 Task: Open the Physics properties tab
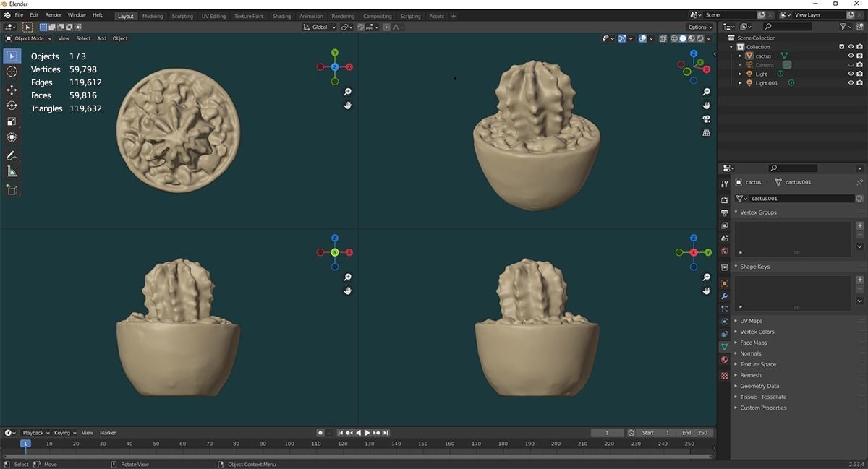pos(724,321)
